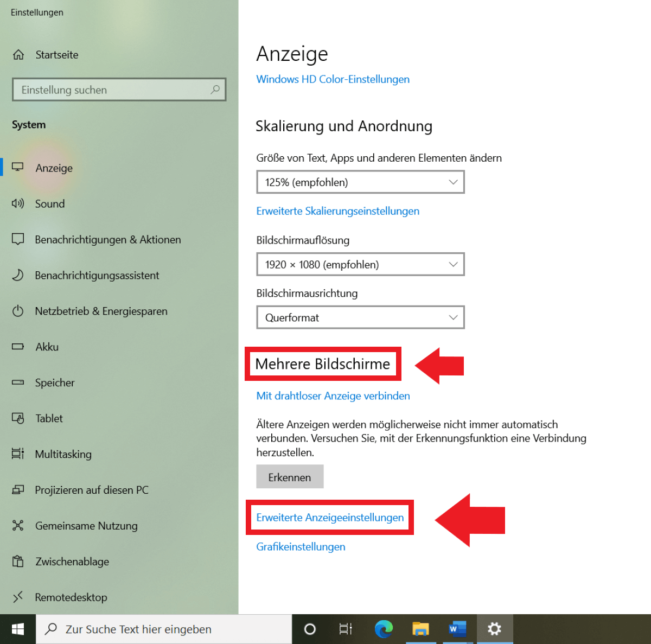
Task: Click the Gemeinsame Nutzung share icon
Action: coord(18,525)
